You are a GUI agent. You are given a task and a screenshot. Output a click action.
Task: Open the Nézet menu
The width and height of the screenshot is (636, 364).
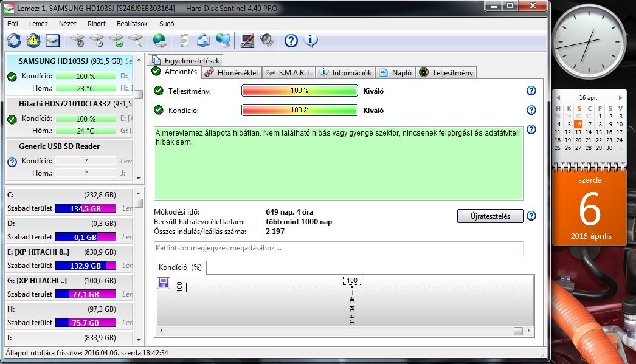pyautogui.click(x=67, y=24)
